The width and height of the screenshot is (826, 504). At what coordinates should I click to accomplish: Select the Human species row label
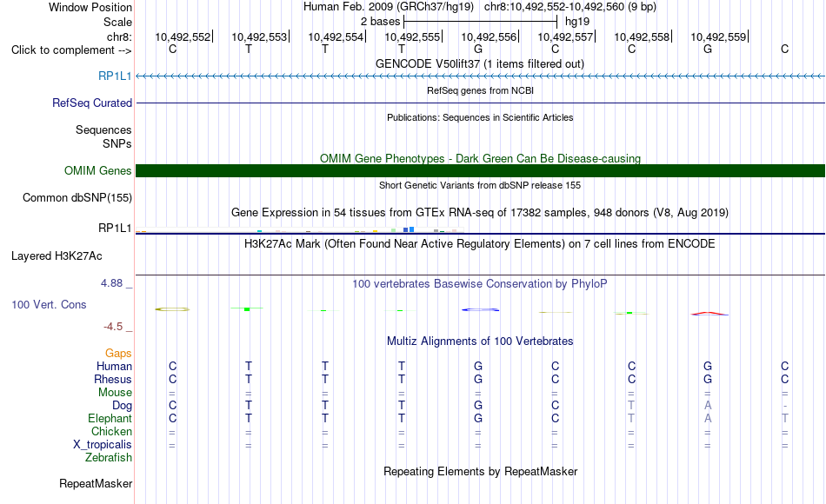[114, 366]
